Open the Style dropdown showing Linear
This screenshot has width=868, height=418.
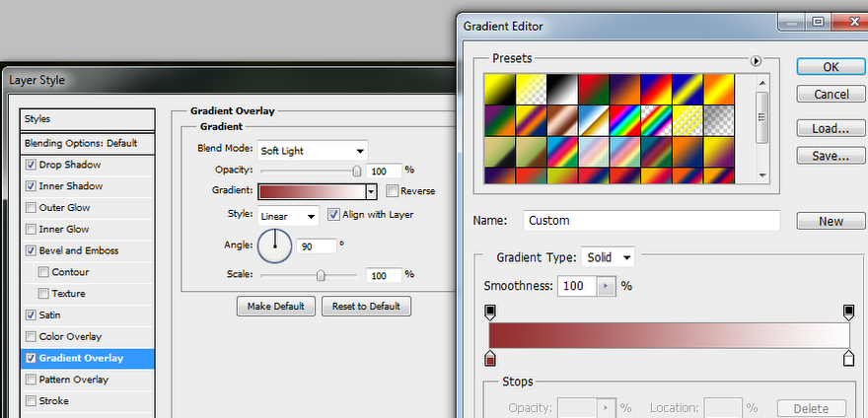pos(288,215)
